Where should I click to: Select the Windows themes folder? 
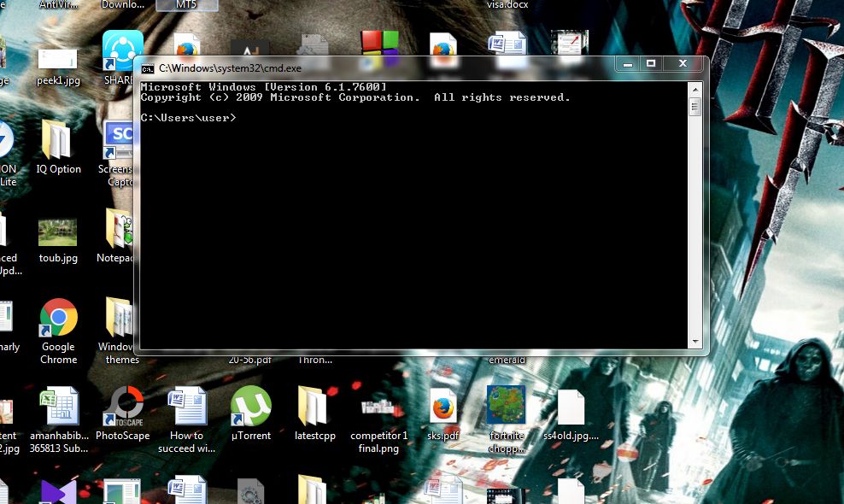click(x=119, y=331)
